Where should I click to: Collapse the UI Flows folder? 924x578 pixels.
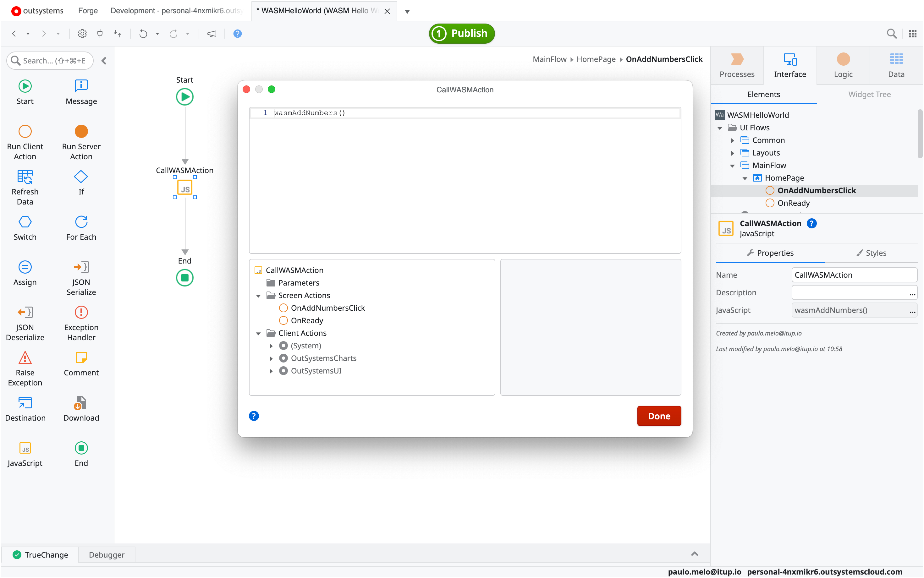(x=720, y=128)
